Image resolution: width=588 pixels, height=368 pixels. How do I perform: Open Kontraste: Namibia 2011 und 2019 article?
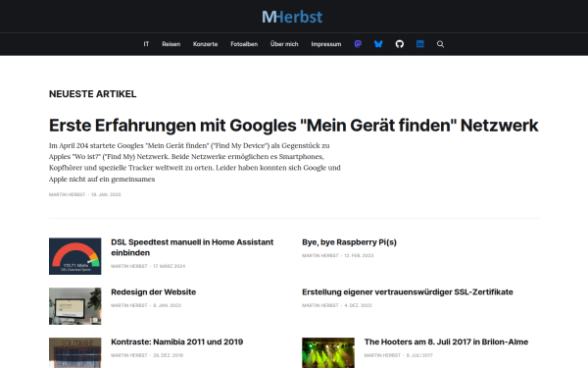pos(177,342)
